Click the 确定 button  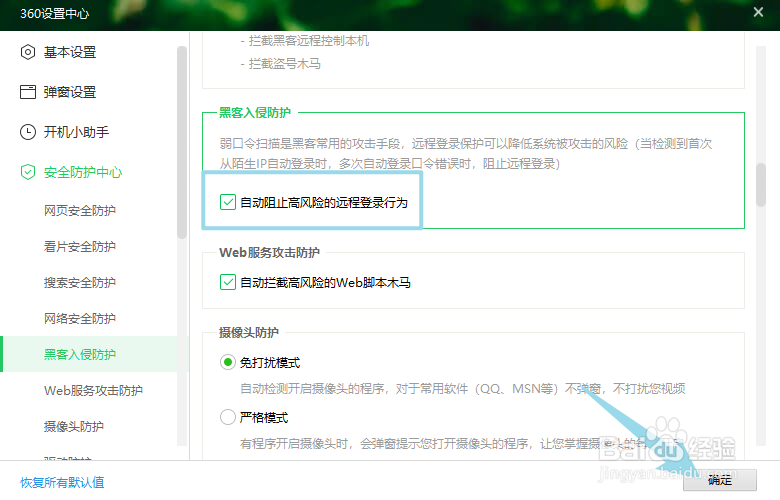(720, 480)
